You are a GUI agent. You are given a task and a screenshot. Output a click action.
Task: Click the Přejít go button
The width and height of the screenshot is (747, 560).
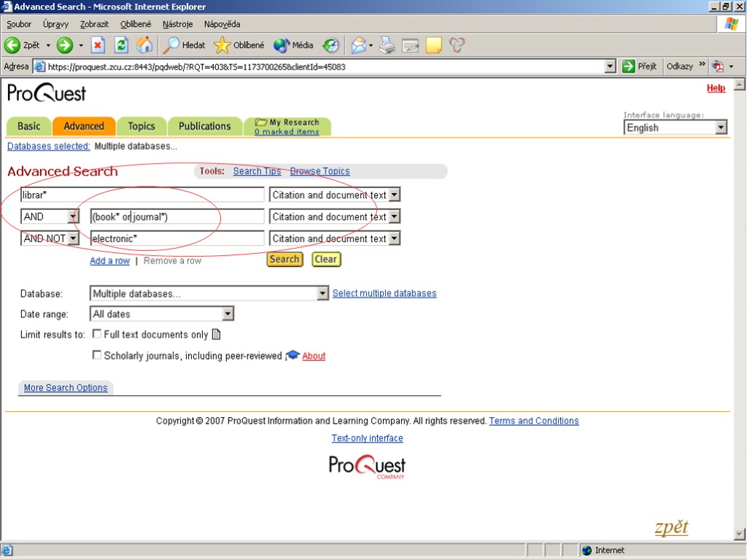coord(639,66)
